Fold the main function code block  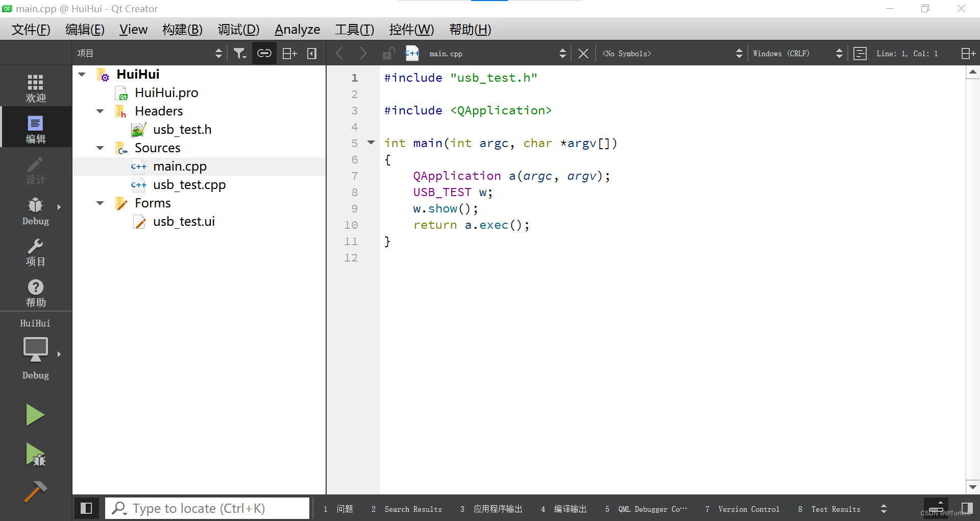pyautogui.click(x=372, y=143)
